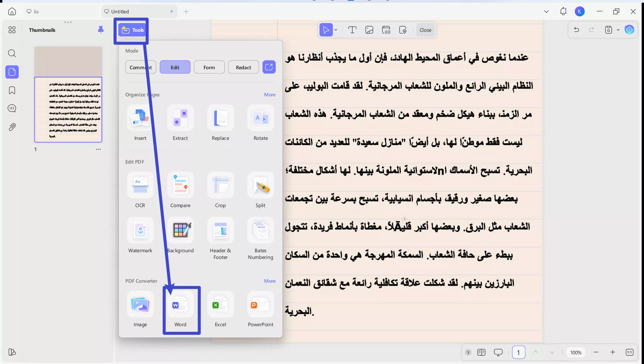Click the Link tool icon
644x364 pixels.
[386, 30]
